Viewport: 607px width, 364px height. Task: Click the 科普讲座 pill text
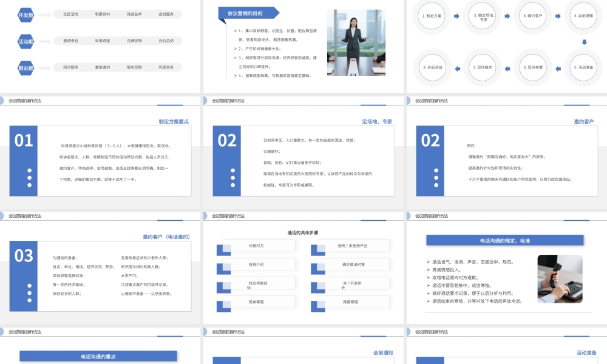103,41
